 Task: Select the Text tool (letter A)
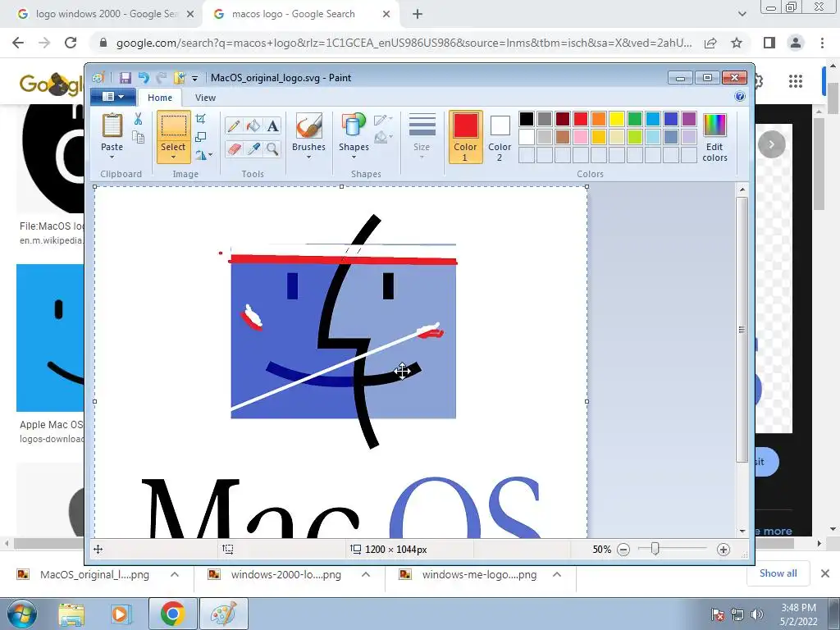click(x=272, y=126)
